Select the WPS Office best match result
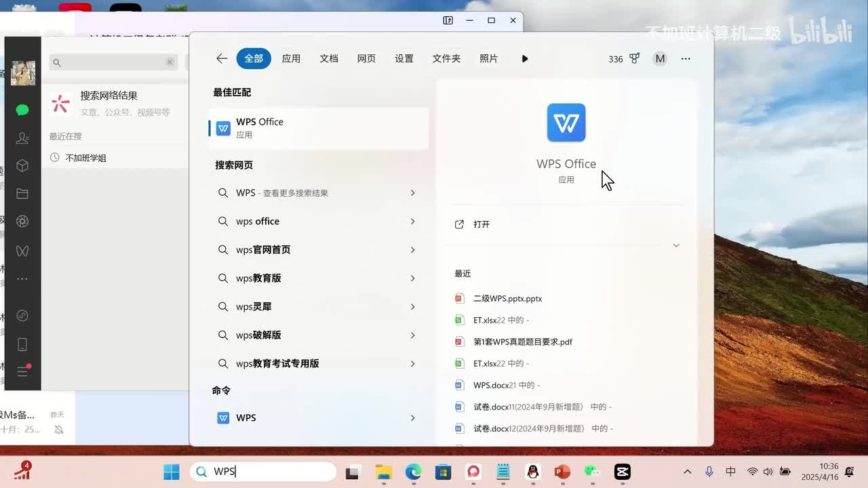868x488 pixels. coord(319,128)
